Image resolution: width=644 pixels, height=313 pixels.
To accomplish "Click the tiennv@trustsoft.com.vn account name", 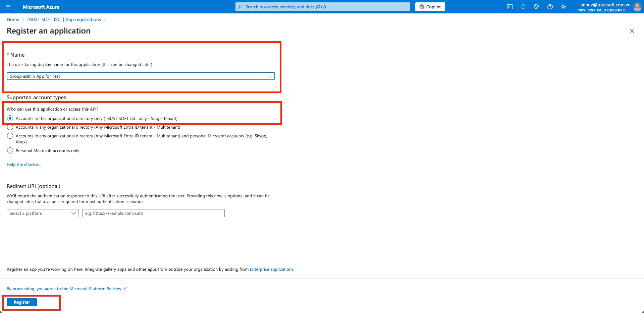I will [605, 5].
